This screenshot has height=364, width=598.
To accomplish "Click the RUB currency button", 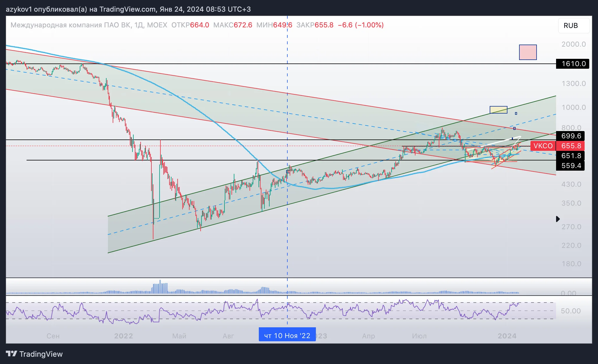I will point(574,26).
